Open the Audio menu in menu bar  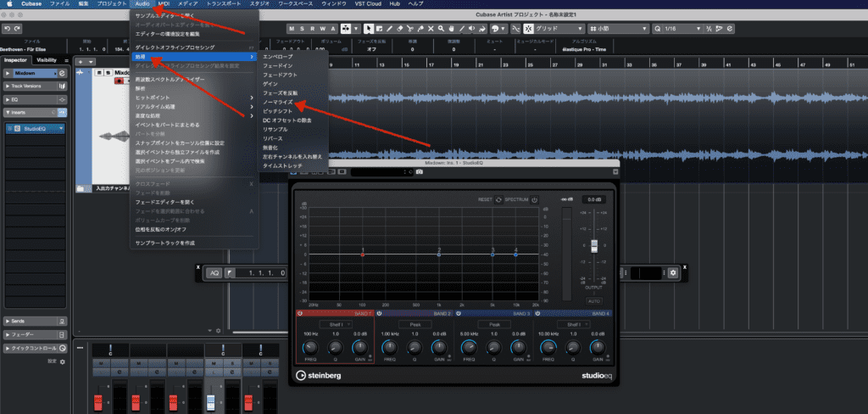click(x=142, y=3)
